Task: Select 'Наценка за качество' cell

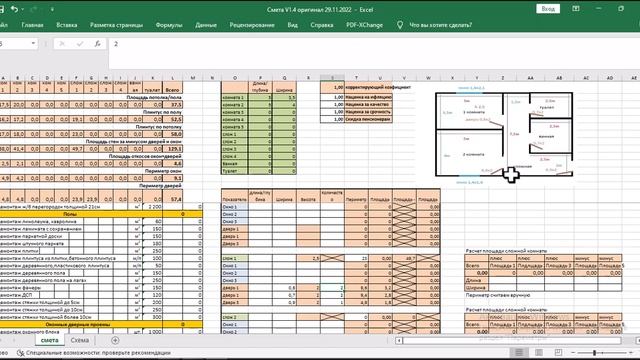Action: coord(369,104)
